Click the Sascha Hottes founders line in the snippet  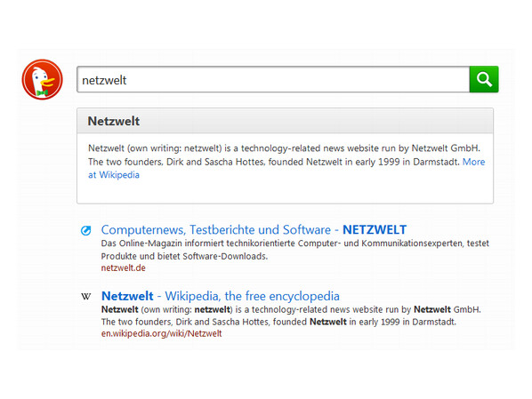pyautogui.click(x=278, y=322)
